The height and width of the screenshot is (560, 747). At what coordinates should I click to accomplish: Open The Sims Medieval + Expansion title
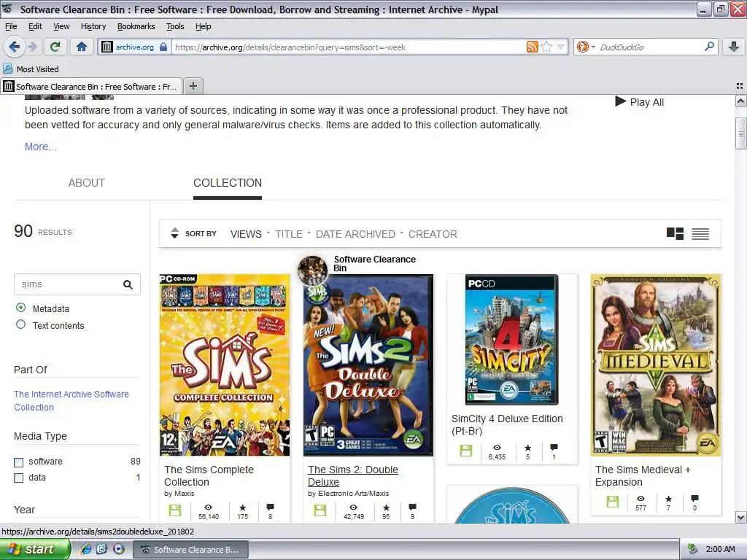coord(643,475)
